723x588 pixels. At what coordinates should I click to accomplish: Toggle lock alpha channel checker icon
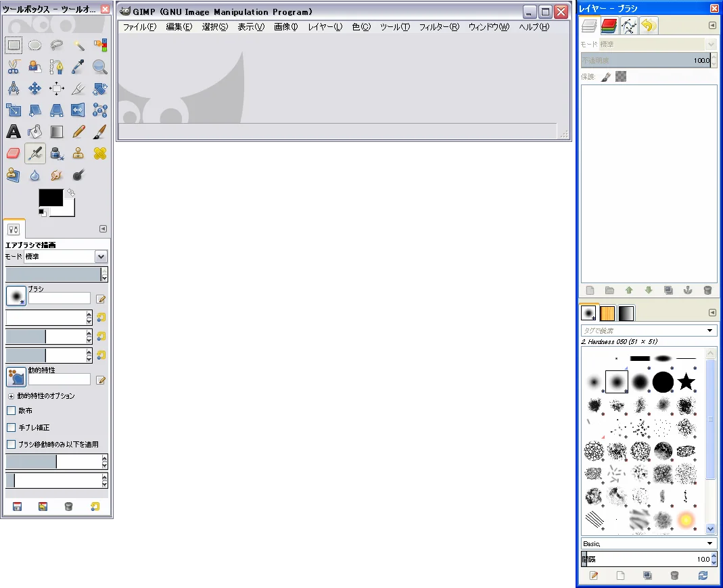pos(621,76)
